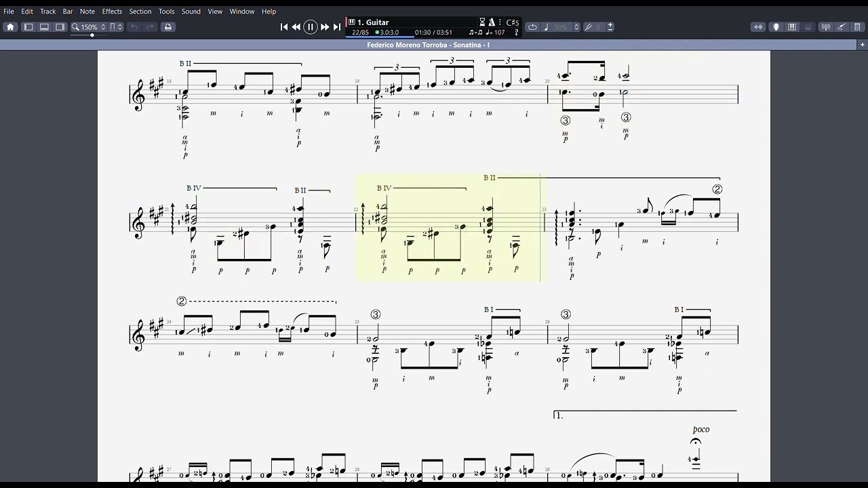Open the Bar menu
868x488 pixels.
coord(68,12)
